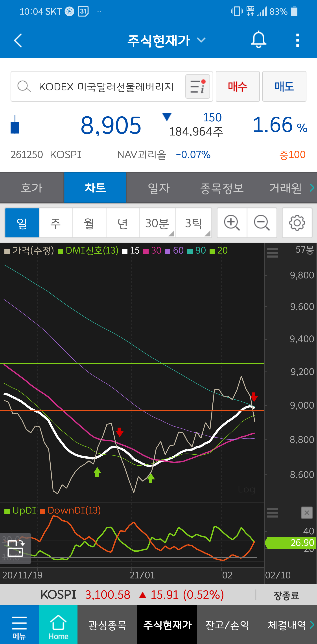Open the hamburger 메뉴 button
This screenshot has width=317, height=644.
[x=19, y=624]
